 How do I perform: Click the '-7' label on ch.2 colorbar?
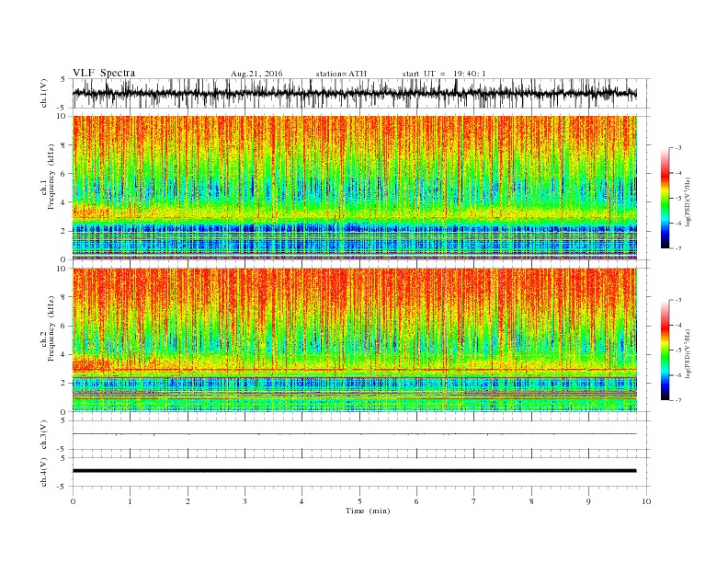click(677, 400)
